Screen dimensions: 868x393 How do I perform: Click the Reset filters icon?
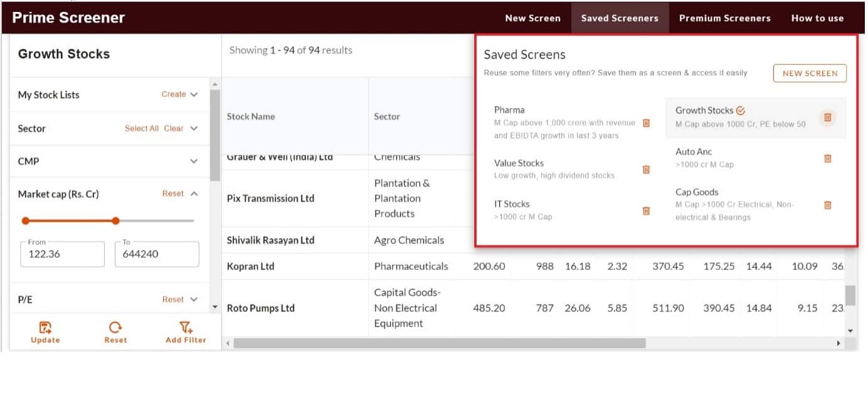pos(115,327)
